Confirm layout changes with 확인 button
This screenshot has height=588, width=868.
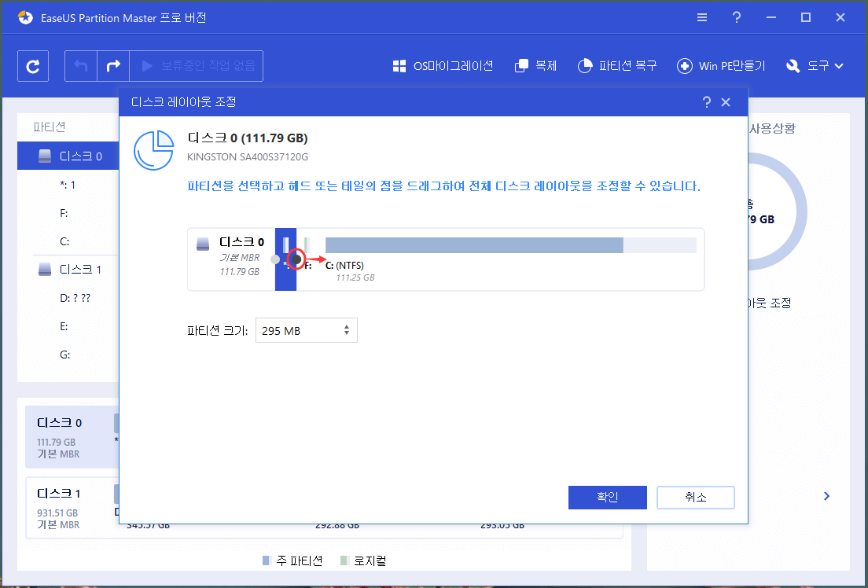[607, 497]
